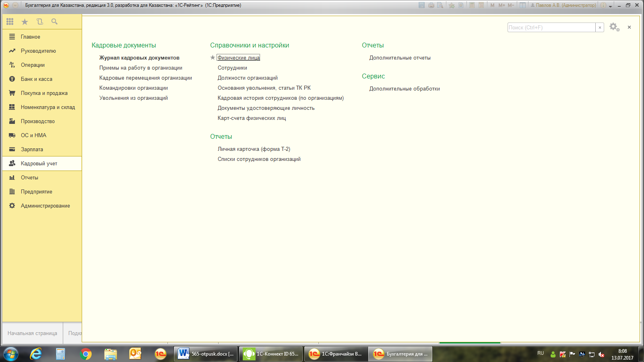This screenshot has width=644, height=362.
Task: Open the ОС и НМА section
Action: (x=42, y=135)
